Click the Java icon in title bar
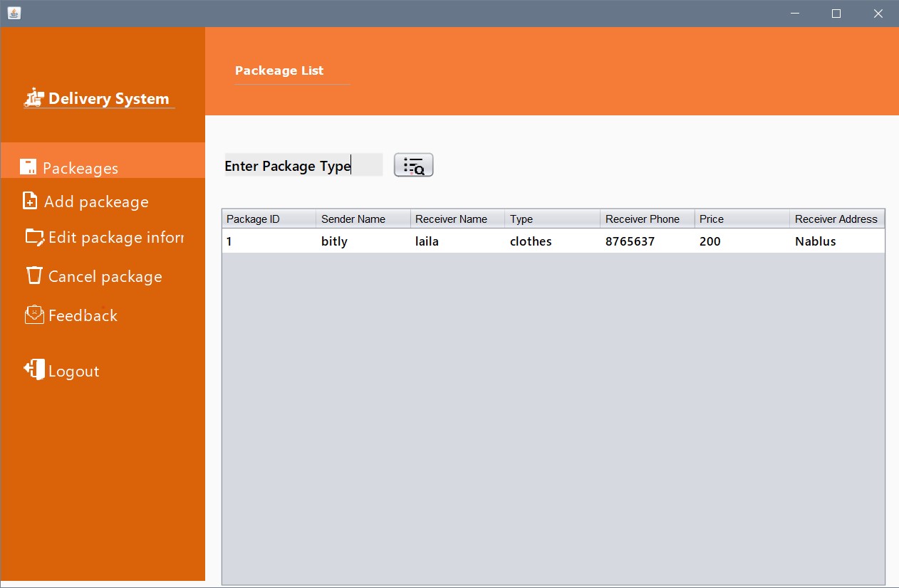Viewport: 899px width, 588px height. tap(14, 13)
